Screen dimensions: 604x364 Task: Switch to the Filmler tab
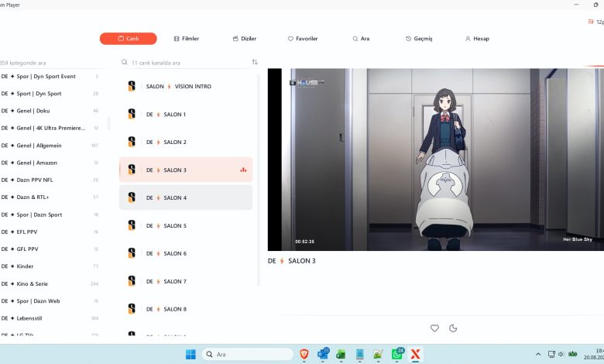tap(187, 39)
